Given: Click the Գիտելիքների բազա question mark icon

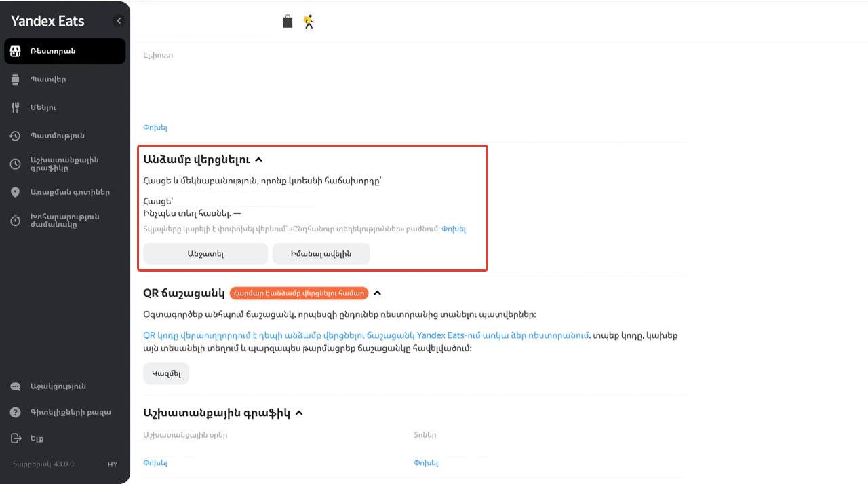Looking at the screenshot, I should pos(16,412).
